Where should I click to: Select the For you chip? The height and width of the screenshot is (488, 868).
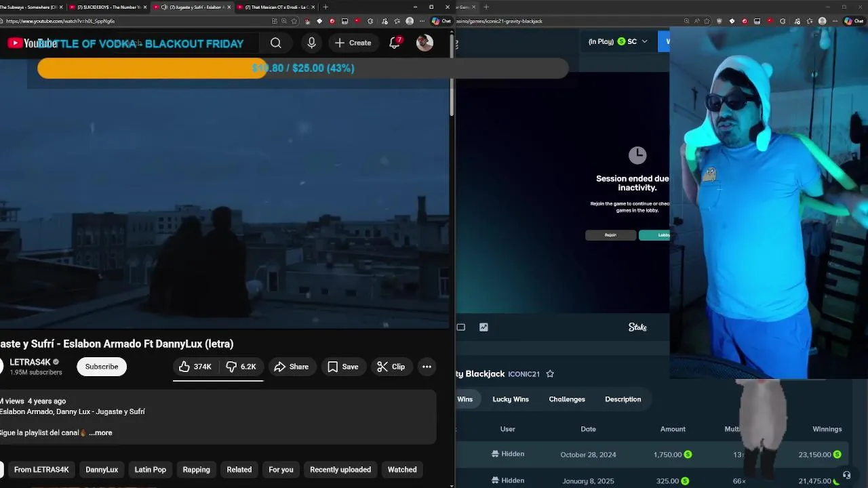(x=281, y=470)
